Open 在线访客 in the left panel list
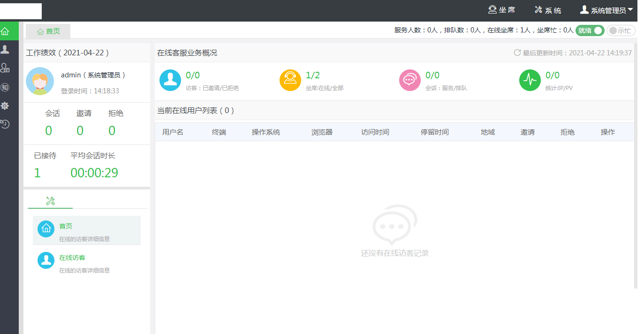Image resolution: width=644 pixels, height=334 pixels. pyautogui.click(x=72, y=258)
